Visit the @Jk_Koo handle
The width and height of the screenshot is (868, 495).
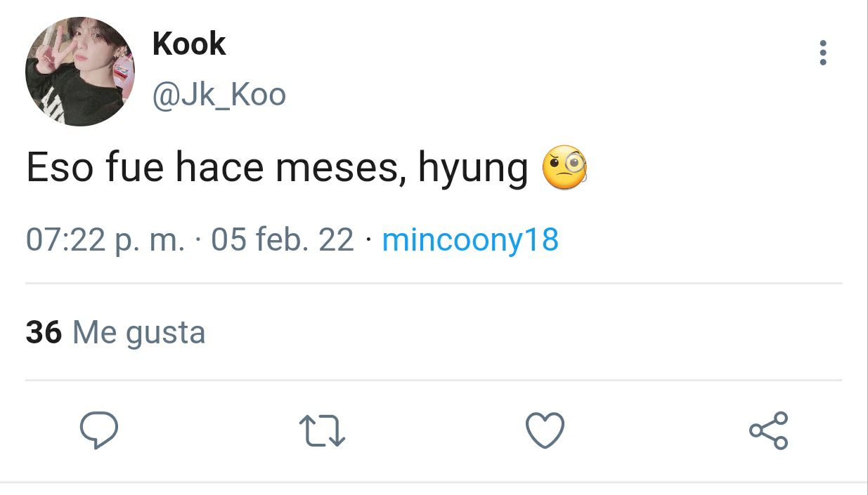219,95
